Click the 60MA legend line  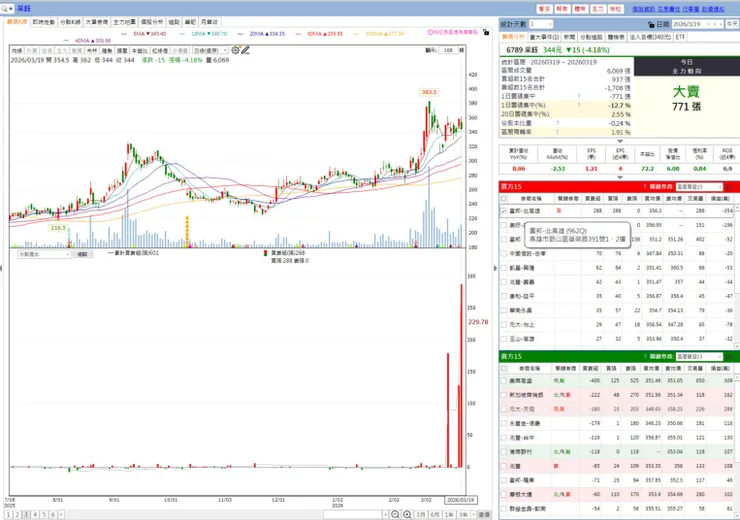(x=319, y=34)
